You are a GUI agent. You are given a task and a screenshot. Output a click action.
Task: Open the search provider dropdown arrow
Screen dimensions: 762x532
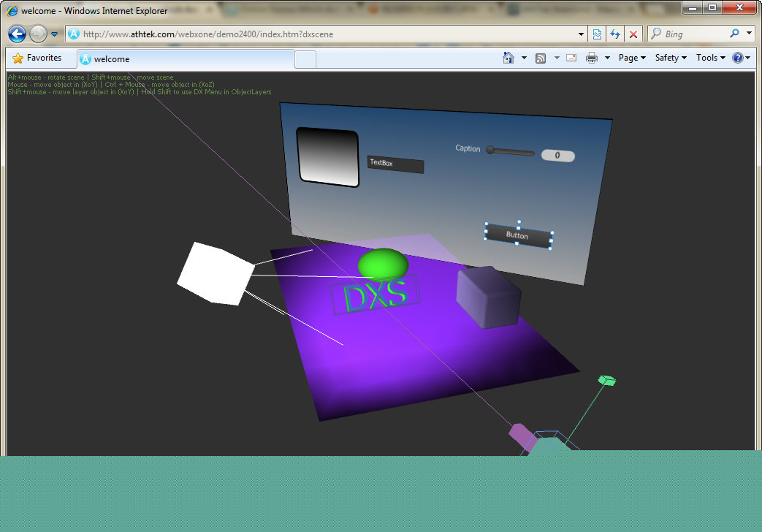(x=750, y=34)
